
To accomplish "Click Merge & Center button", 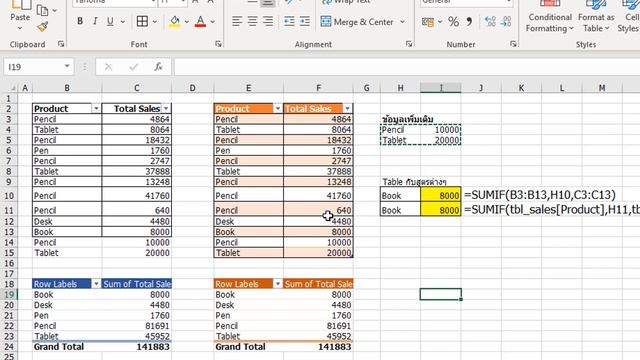I will [x=357, y=22].
